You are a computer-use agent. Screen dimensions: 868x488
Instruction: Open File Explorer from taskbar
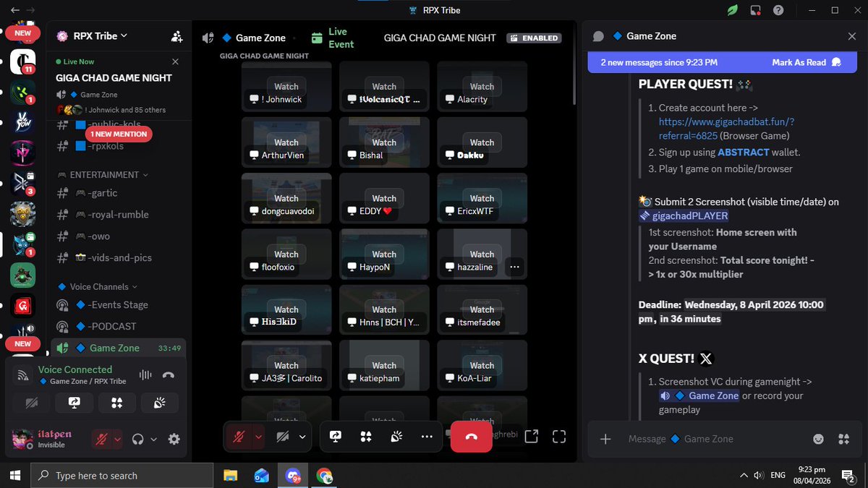(230, 475)
